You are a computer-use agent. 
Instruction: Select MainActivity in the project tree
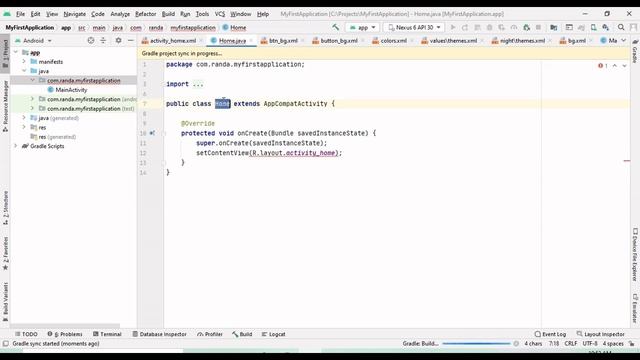[x=71, y=90]
